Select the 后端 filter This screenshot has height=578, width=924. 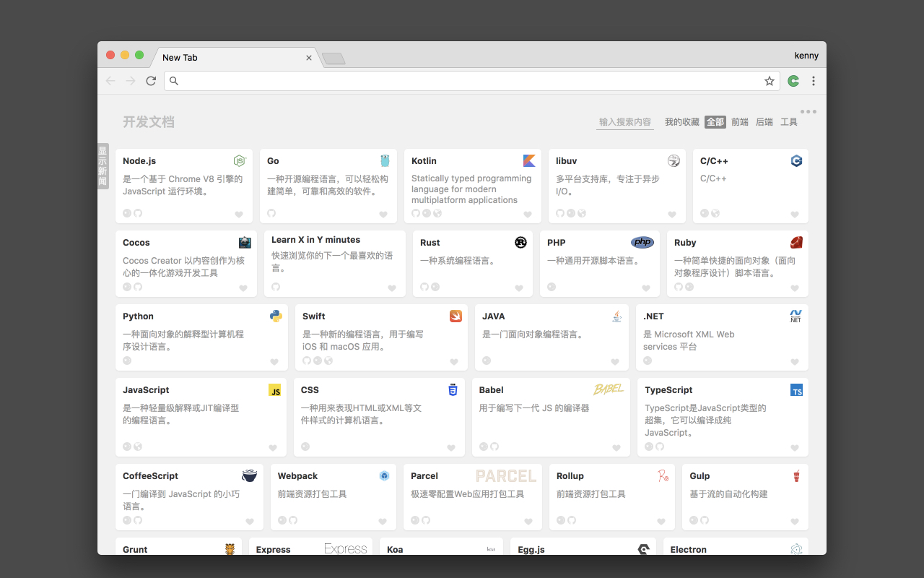pos(764,122)
